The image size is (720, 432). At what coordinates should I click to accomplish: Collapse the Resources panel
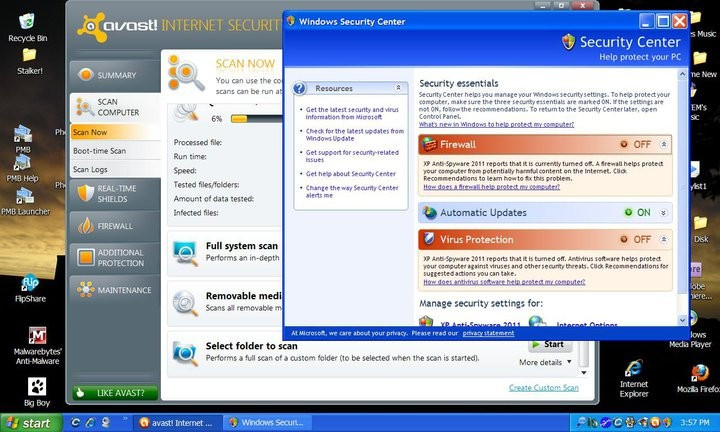click(x=398, y=88)
